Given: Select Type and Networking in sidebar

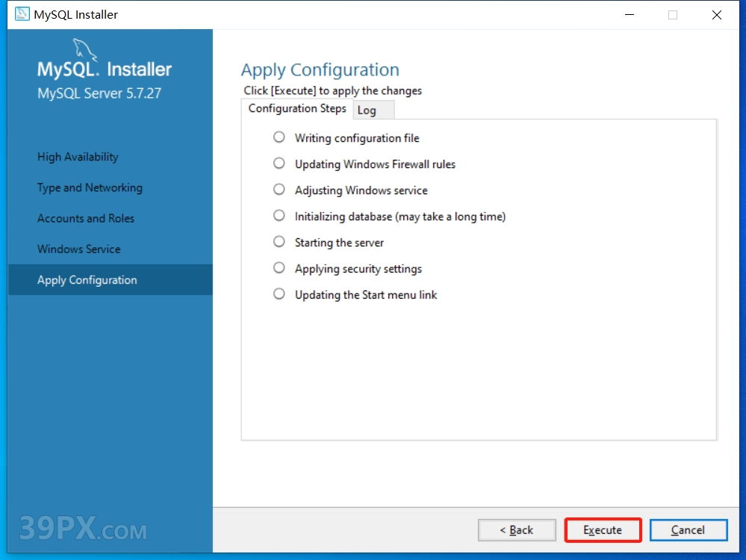Looking at the screenshot, I should click(90, 187).
